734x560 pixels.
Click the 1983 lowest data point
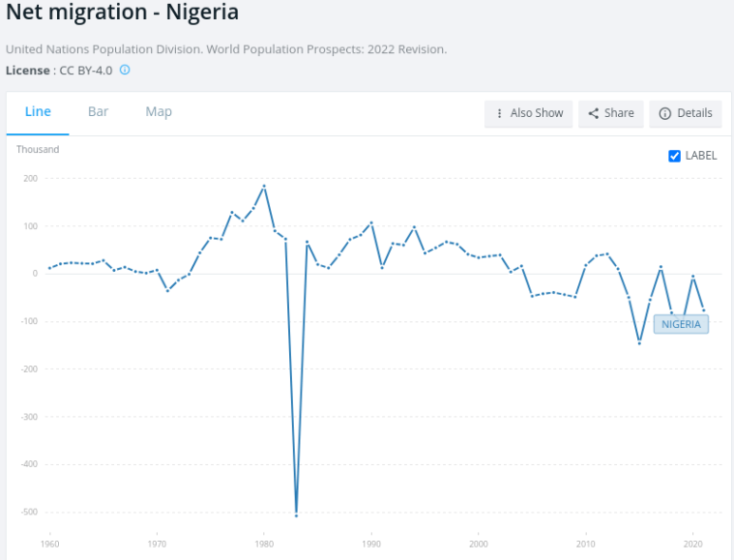[x=296, y=515]
